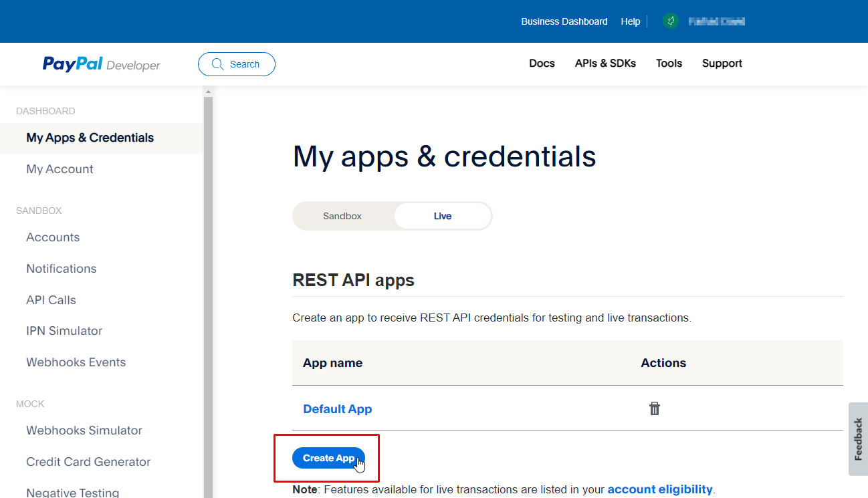Open IPN Simulator in sidebar
Image resolution: width=868 pixels, height=498 pixels.
pyautogui.click(x=64, y=331)
